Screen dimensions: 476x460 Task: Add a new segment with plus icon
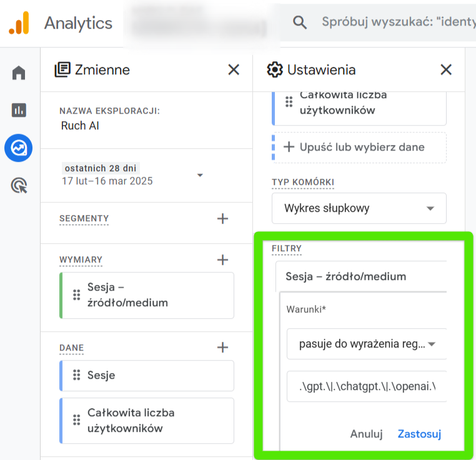[222, 219]
